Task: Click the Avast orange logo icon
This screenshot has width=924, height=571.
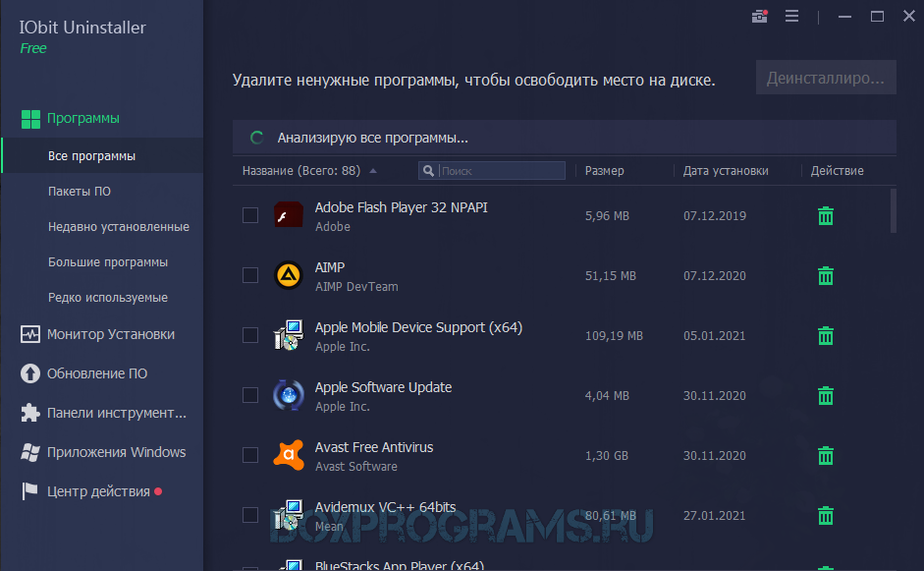Action: [289, 455]
